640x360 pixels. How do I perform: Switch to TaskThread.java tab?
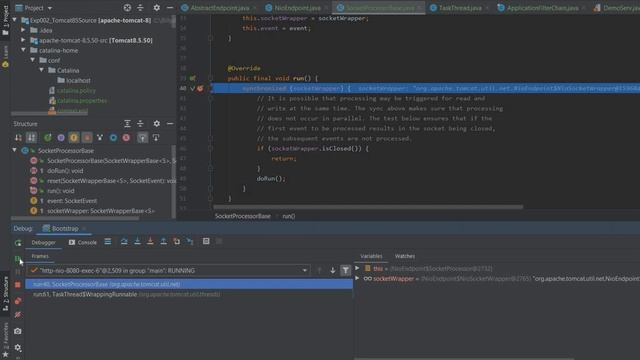pyautogui.click(x=460, y=8)
